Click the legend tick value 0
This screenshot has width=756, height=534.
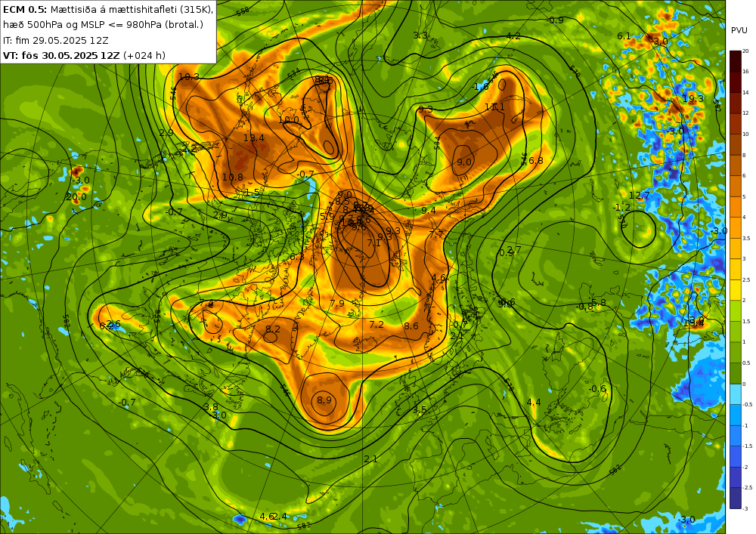click(x=744, y=384)
